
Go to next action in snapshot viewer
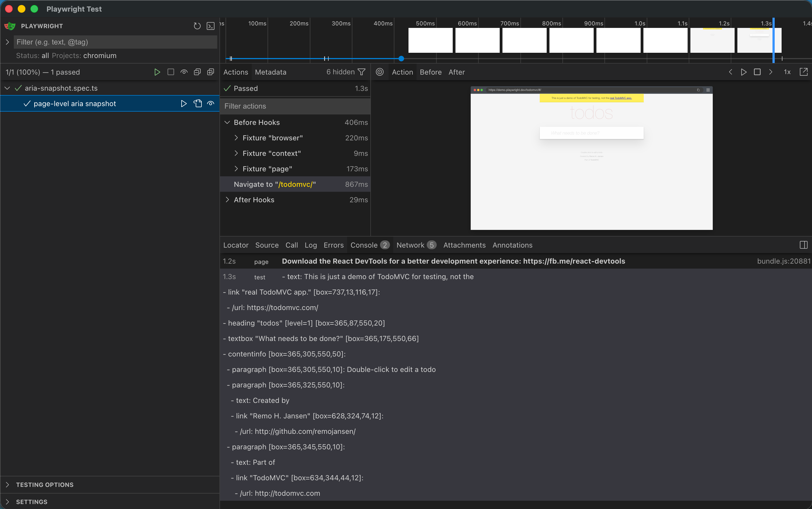771,72
